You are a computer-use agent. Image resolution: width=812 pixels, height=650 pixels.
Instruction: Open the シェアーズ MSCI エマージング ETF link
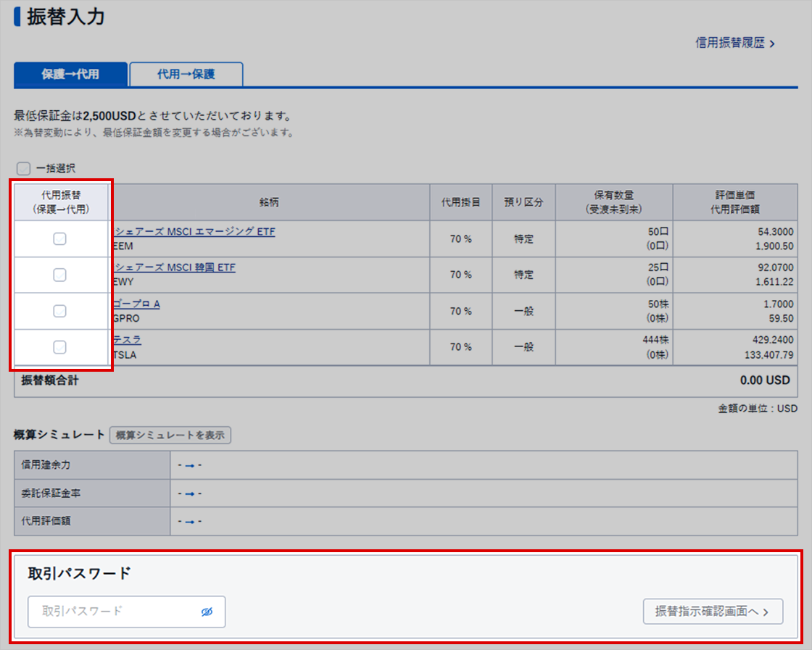(194, 232)
